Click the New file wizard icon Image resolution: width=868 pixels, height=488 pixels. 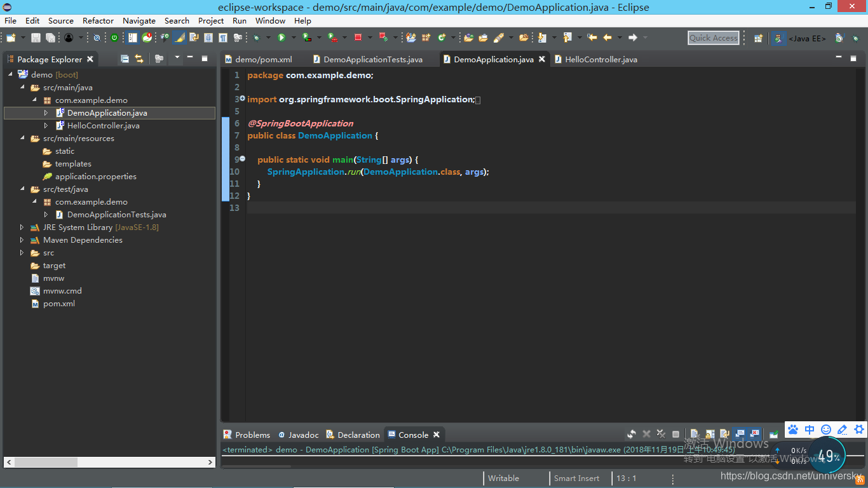pos(11,37)
